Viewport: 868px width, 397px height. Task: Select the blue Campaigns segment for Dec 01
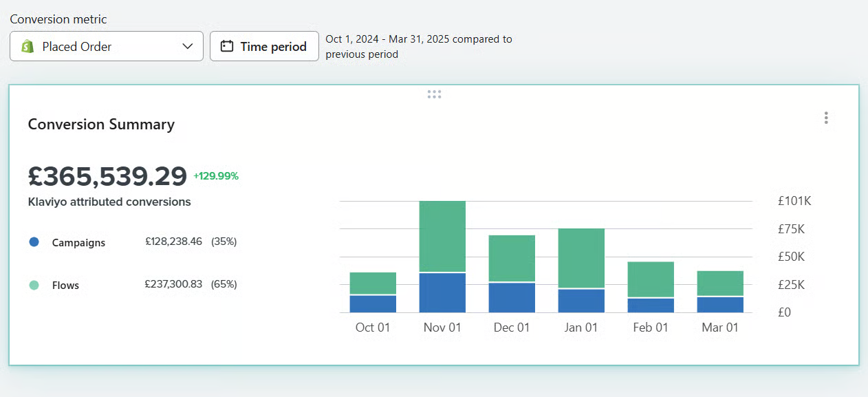click(512, 298)
